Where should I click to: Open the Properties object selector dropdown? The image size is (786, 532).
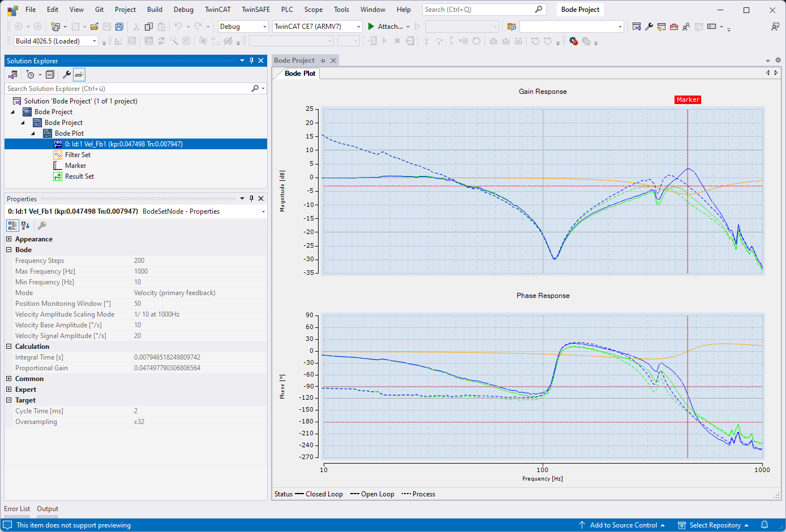263,211
